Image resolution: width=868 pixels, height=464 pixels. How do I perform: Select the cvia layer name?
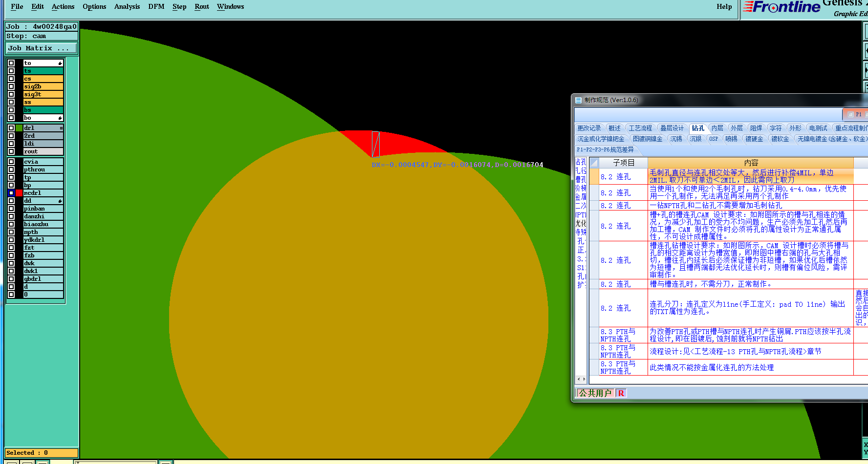[43, 162]
